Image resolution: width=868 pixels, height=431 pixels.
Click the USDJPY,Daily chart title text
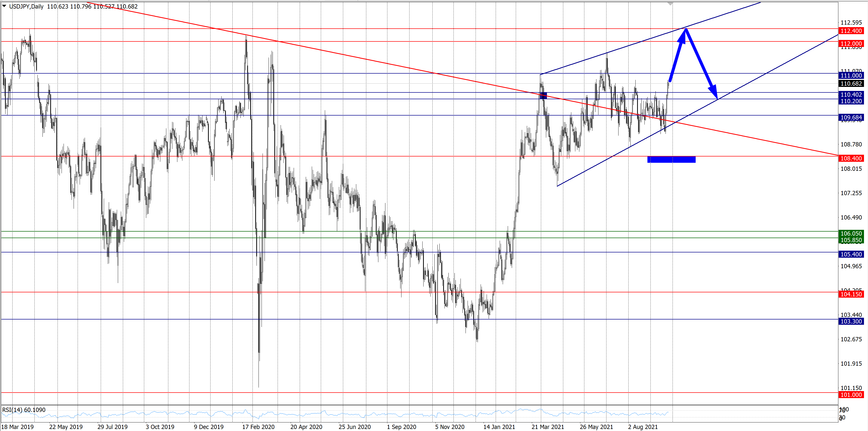point(26,6)
